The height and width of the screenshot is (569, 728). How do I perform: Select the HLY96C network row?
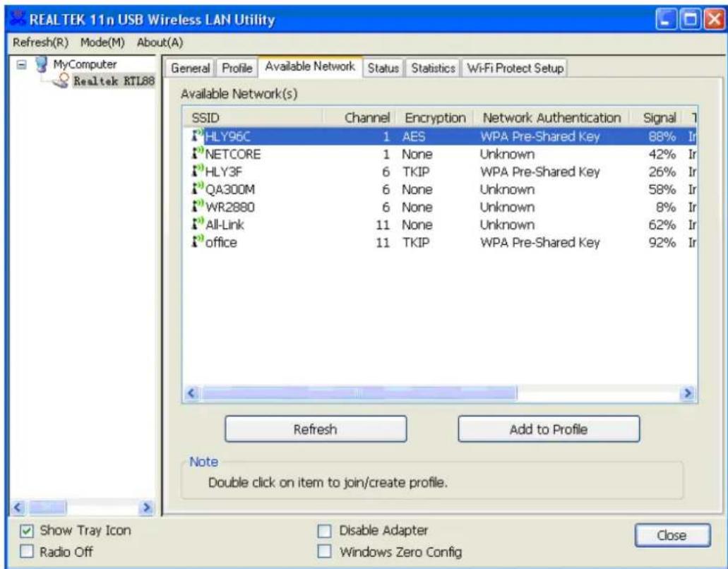[x=440, y=136]
